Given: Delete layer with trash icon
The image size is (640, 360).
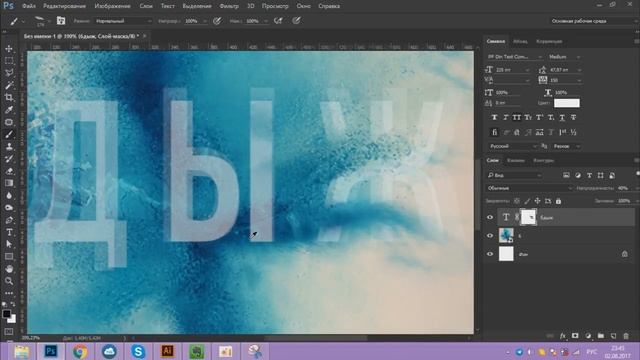Looking at the screenshot, I should [626, 336].
